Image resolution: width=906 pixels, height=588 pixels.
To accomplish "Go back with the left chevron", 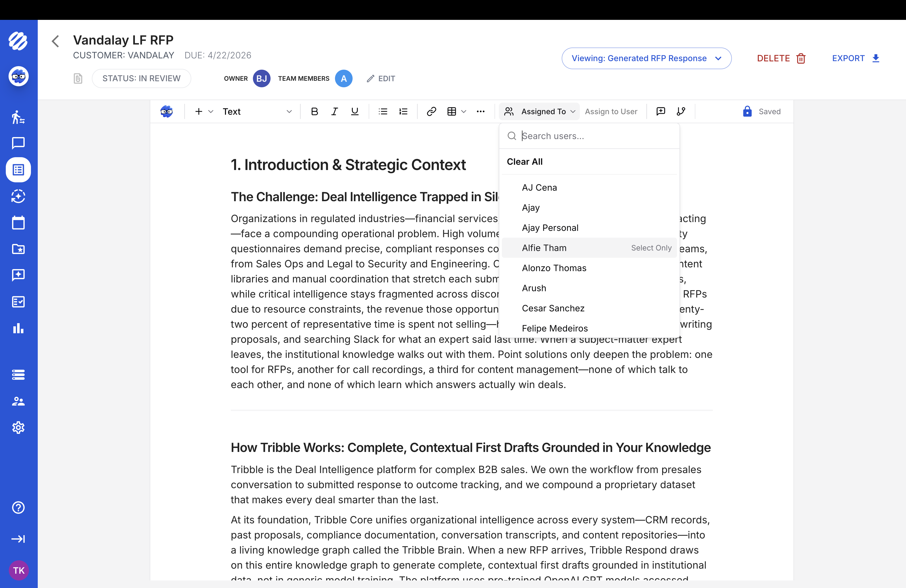I will click(x=56, y=41).
